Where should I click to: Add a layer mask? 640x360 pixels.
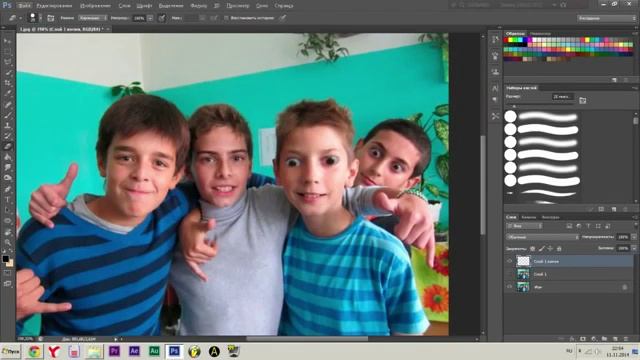tap(583, 339)
